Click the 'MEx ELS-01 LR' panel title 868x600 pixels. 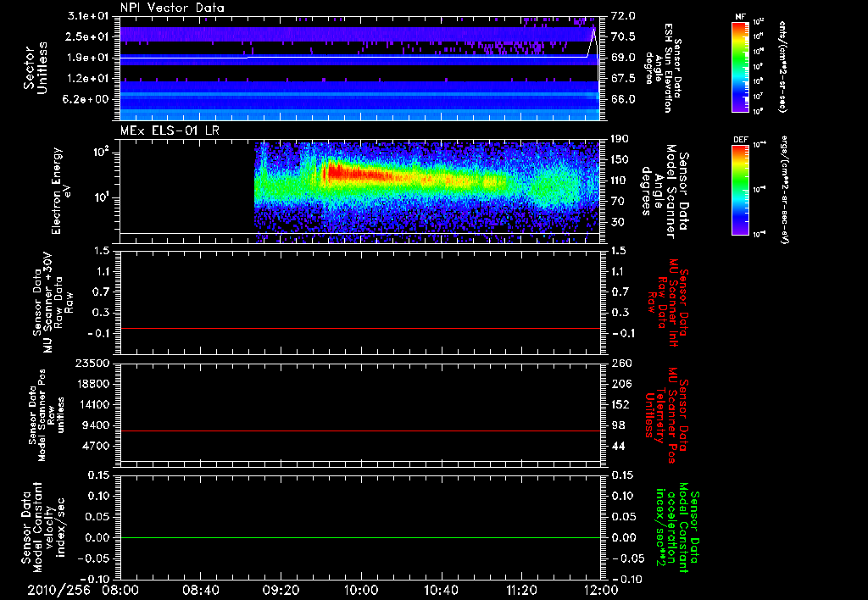coord(170,131)
